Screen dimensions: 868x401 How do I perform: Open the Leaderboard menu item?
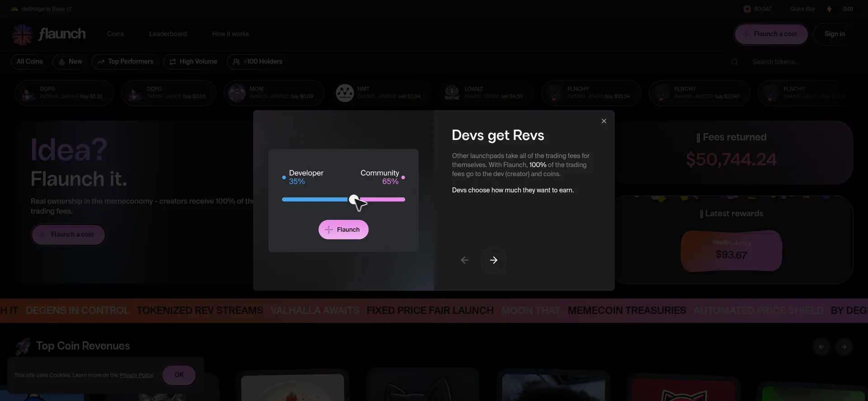(168, 34)
